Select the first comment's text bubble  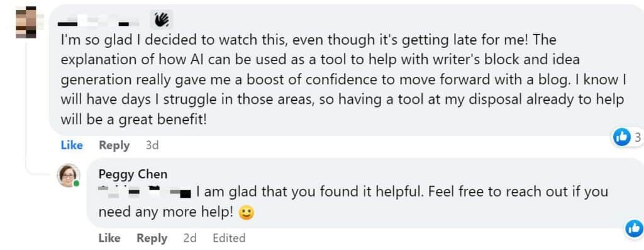[347, 70]
